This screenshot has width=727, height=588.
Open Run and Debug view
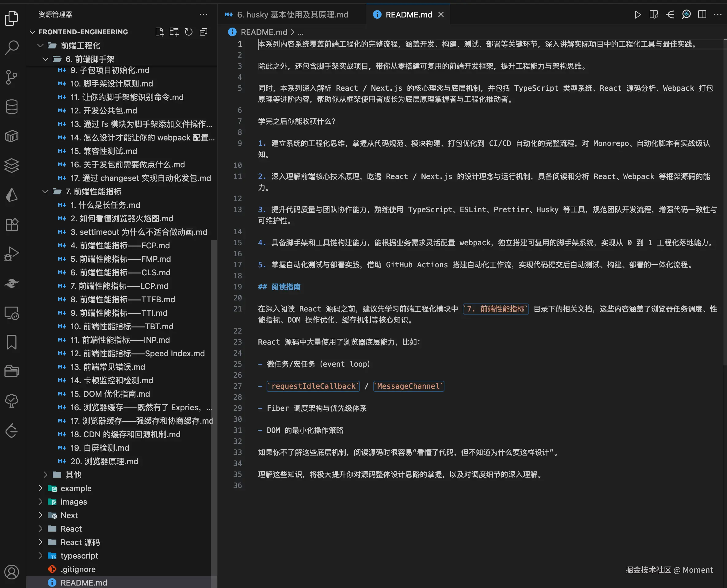point(12,254)
